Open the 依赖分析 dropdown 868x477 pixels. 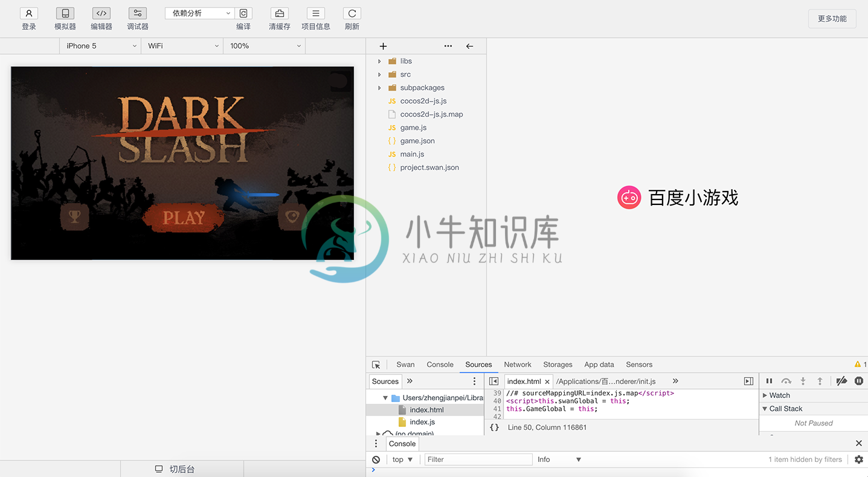(x=199, y=13)
